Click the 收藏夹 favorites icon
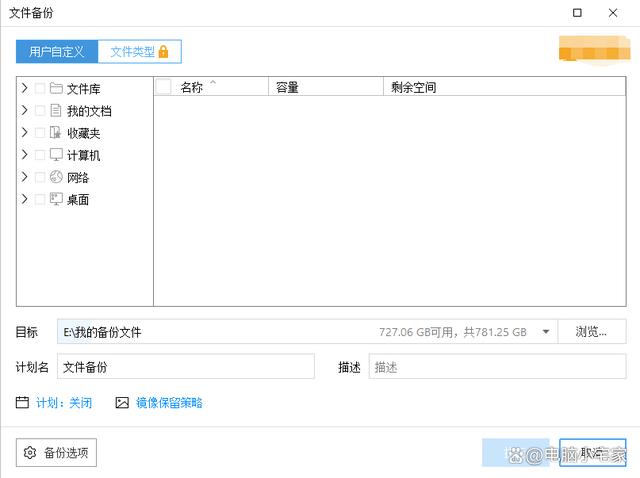 click(56, 132)
